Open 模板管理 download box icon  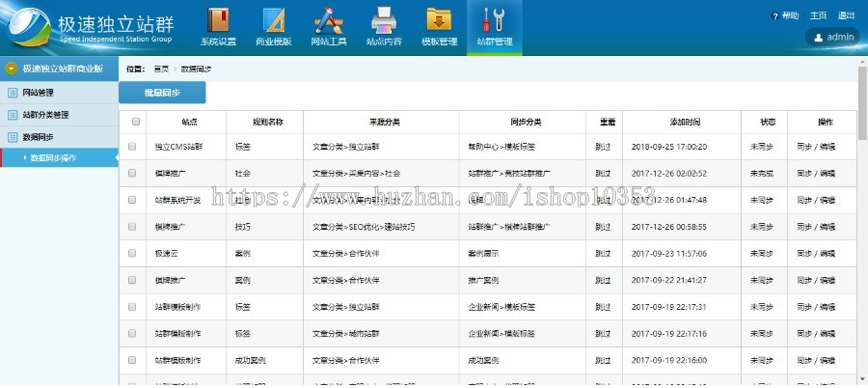(x=439, y=20)
